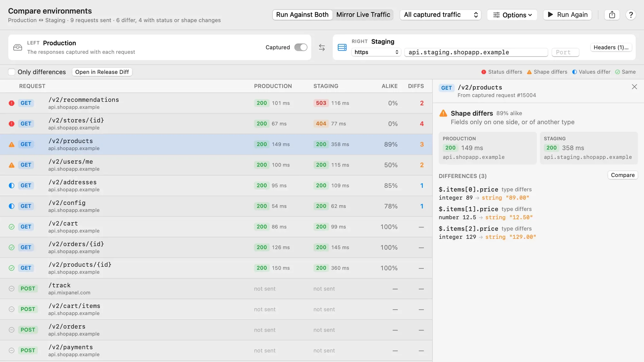
Task: Click the Run Again button
Action: click(567, 15)
